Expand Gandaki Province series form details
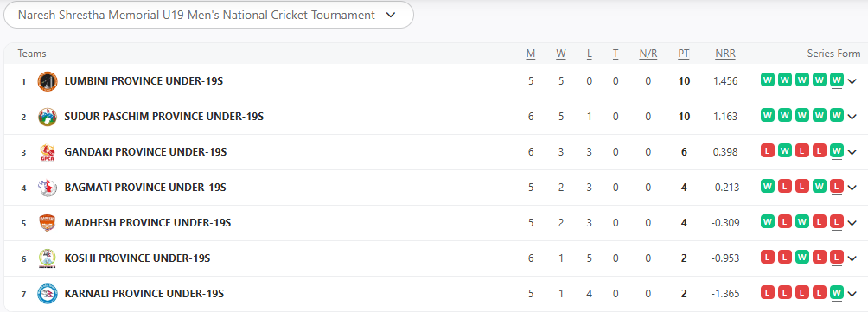868x312 pixels. (x=852, y=152)
